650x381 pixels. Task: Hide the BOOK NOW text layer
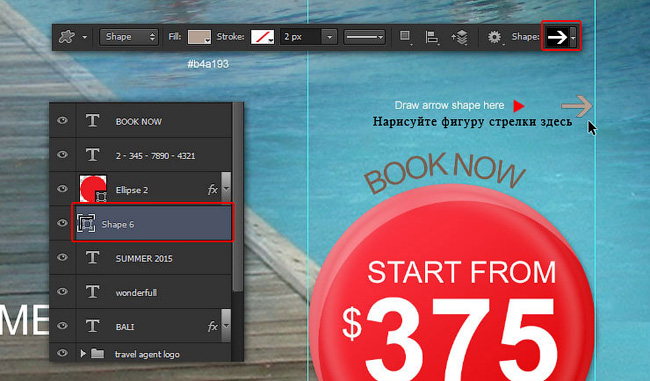click(x=62, y=121)
